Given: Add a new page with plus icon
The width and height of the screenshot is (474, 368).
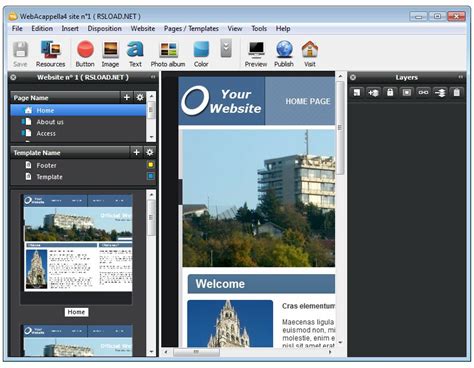Looking at the screenshot, I should [127, 97].
